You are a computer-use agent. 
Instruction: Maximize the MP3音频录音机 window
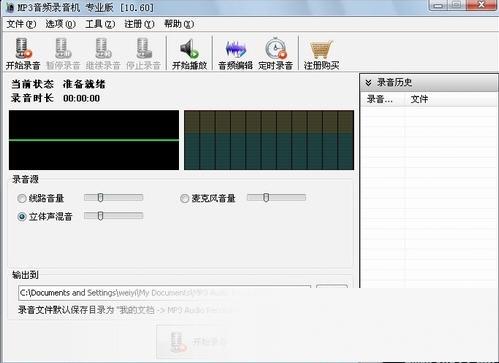point(457,5)
